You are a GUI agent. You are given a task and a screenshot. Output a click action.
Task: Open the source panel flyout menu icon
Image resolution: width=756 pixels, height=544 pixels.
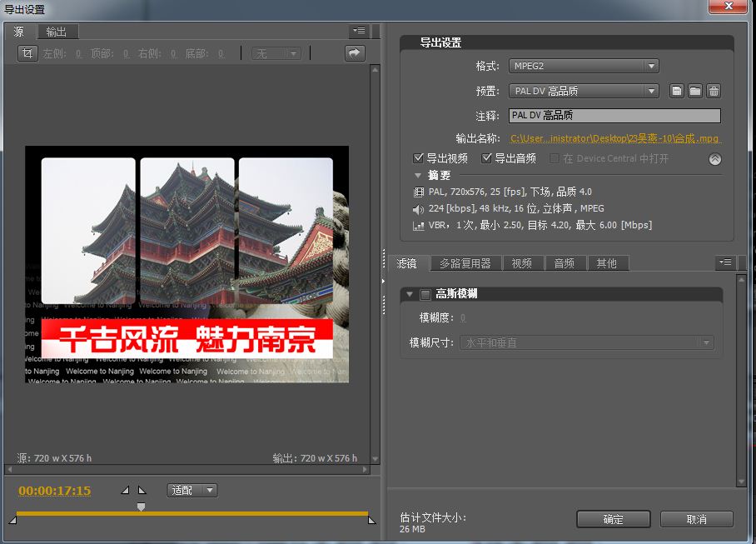(358, 31)
